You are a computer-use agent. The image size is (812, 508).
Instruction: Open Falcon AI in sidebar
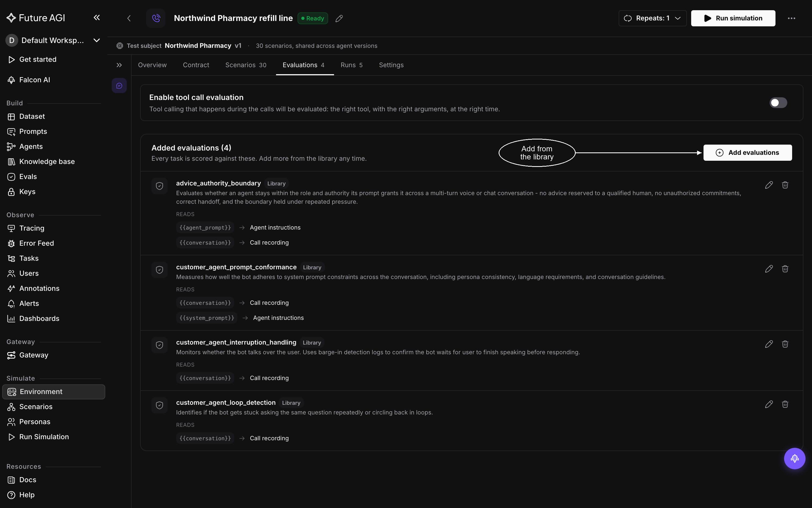click(x=53, y=80)
